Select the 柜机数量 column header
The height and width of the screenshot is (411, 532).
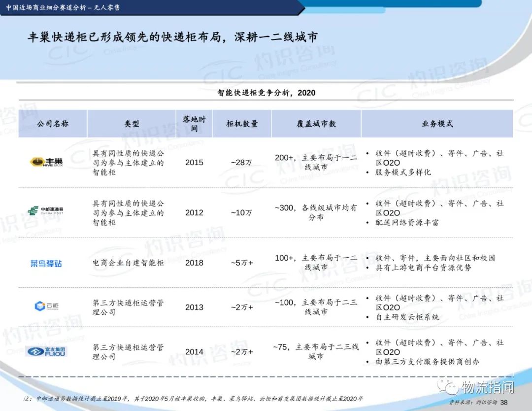(x=241, y=124)
